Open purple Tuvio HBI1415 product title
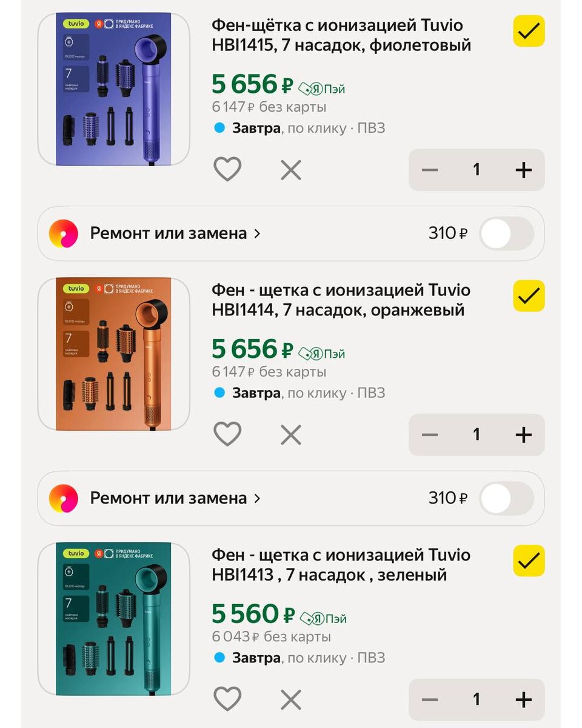 [x=341, y=35]
